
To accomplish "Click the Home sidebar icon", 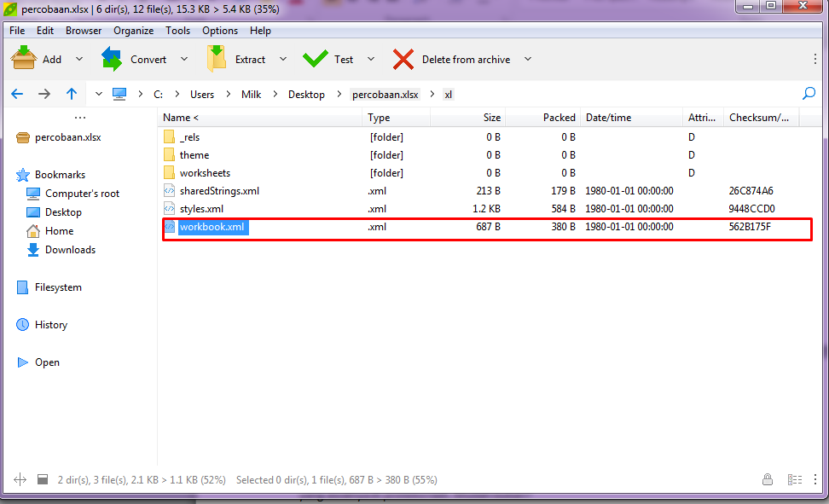I will (x=34, y=230).
